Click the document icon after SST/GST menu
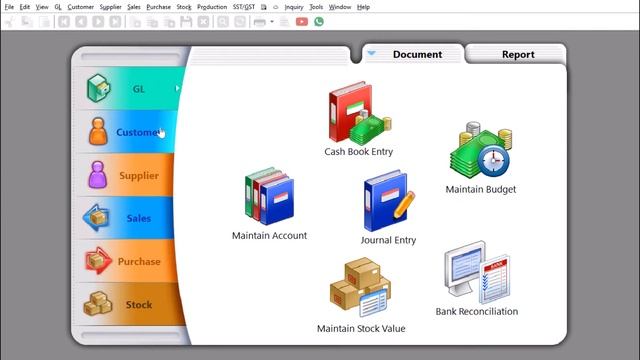This screenshot has height=360, width=640. click(264, 7)
